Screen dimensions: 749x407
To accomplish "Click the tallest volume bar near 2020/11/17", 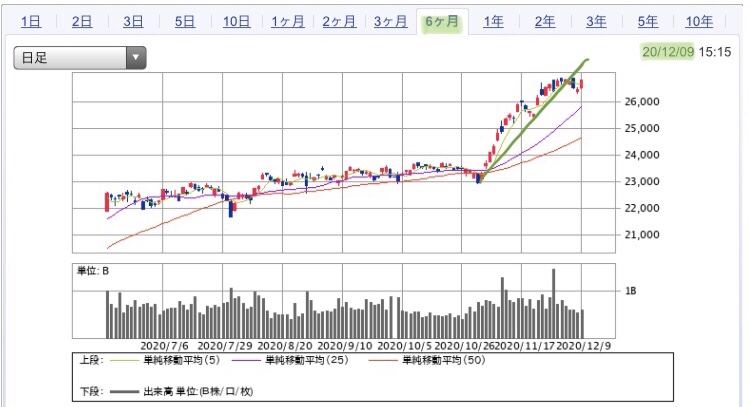I will pos(554,303).
